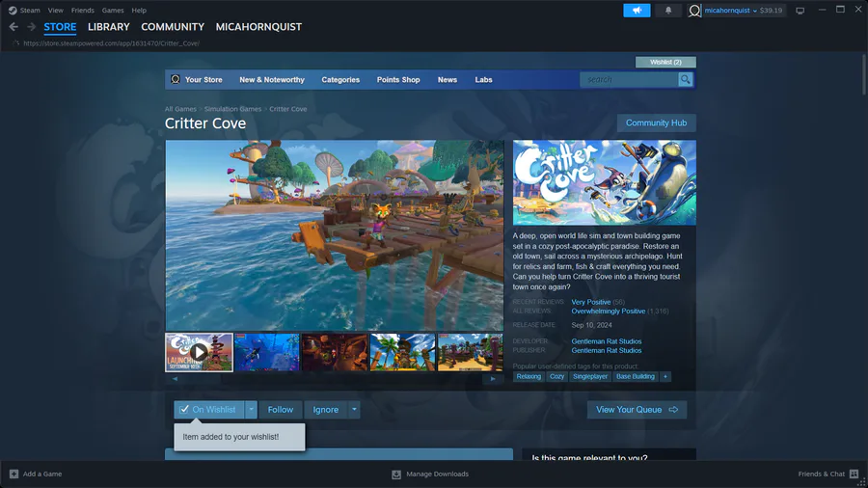Viewport: 868px width, 488px height.
Task: Open Gentleman Rat Studios developer link
Action: (607, 341)
